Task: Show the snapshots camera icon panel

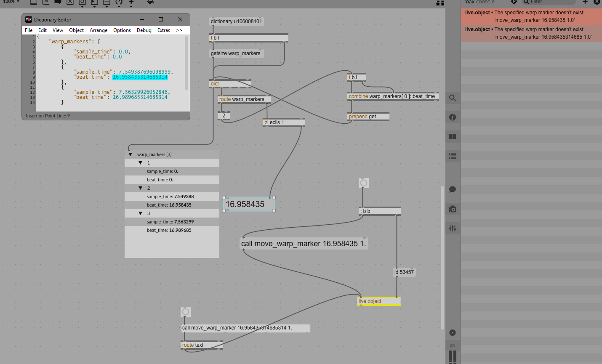Action: 453,209
